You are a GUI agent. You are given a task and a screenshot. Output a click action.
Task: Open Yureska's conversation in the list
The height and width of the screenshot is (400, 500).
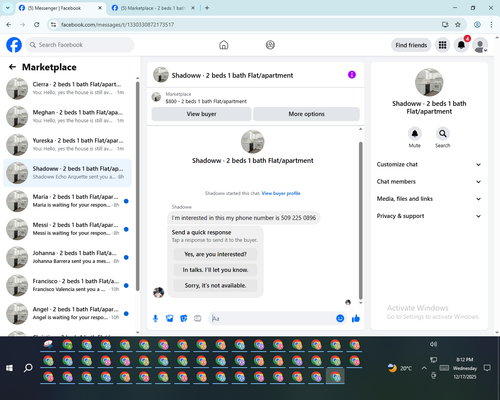(x=67, y=145)
